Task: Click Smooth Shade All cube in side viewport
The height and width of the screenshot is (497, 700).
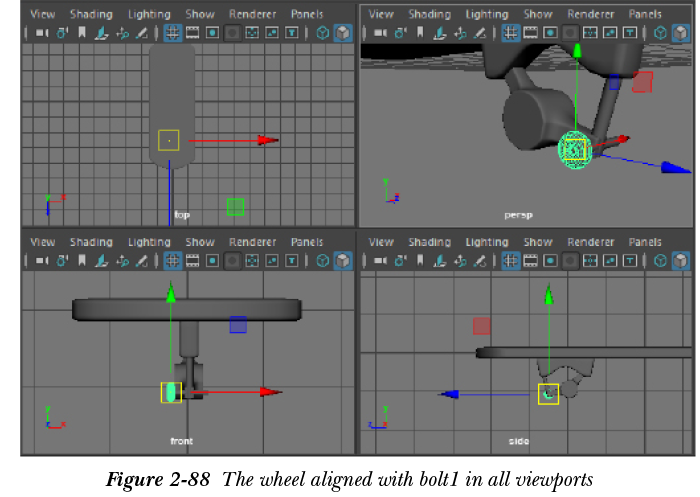Action: [x=681, y=260]
